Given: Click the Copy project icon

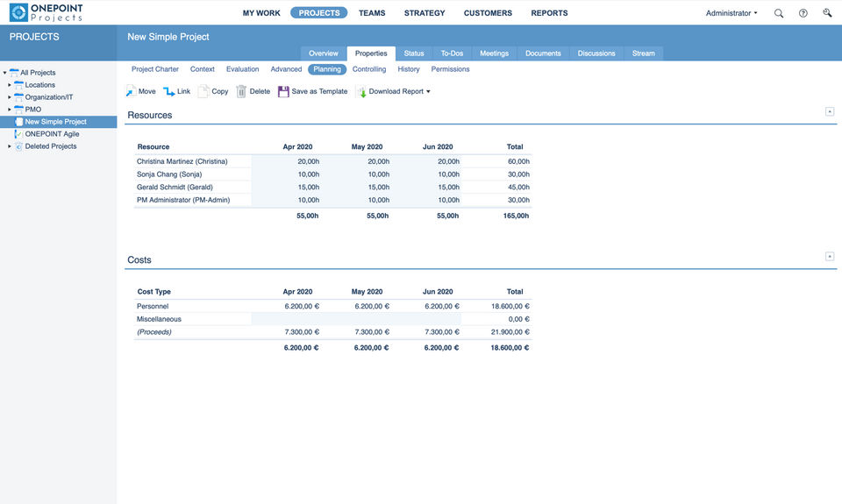Looking at the screenshot, I should tap(203, 91).
